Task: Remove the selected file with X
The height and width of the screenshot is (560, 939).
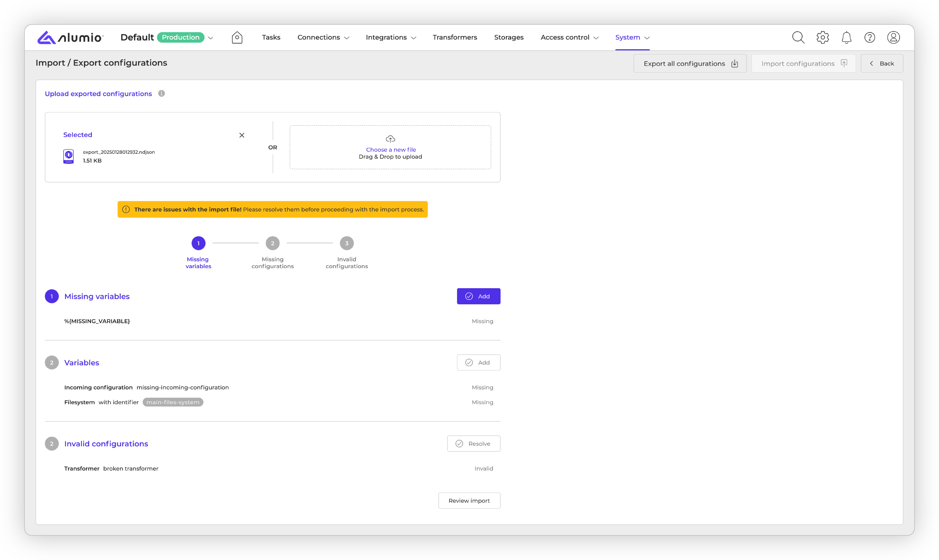Action: (x=242, y=135)
